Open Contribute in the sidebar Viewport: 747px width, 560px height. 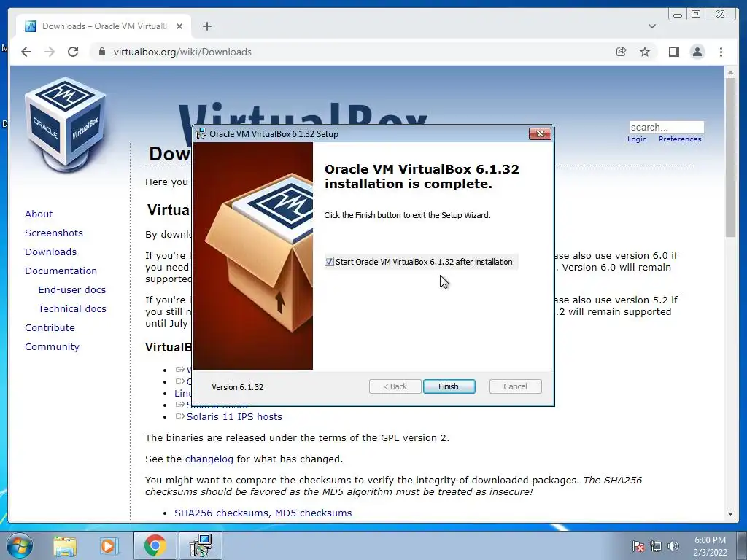[50, 328]
